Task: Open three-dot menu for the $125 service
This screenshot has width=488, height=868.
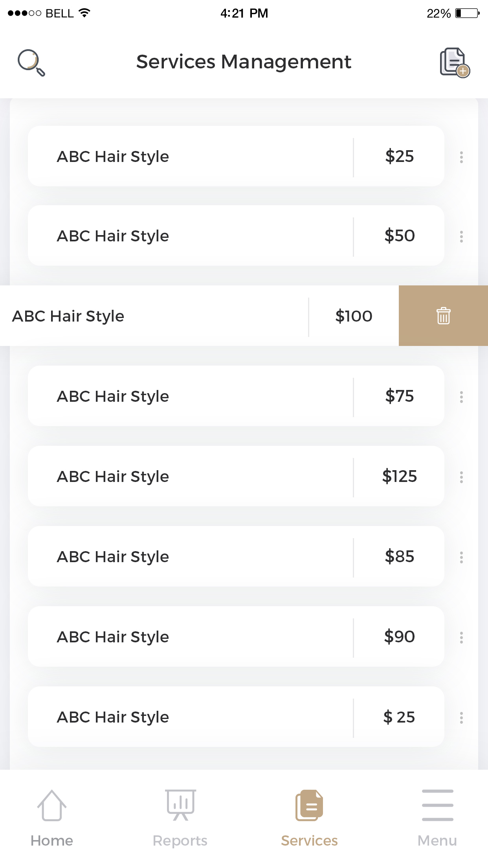Action: click(x=461, y=477)
